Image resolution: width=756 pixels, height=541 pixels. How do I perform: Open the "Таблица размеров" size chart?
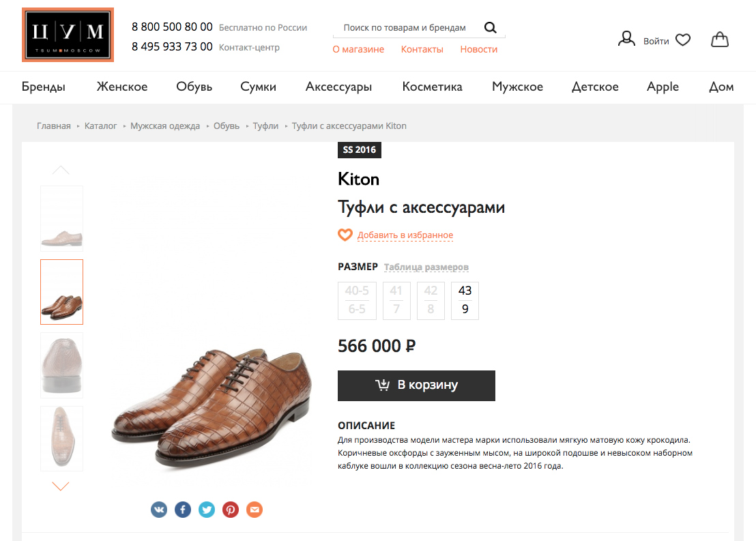click(x=426, y=267)
